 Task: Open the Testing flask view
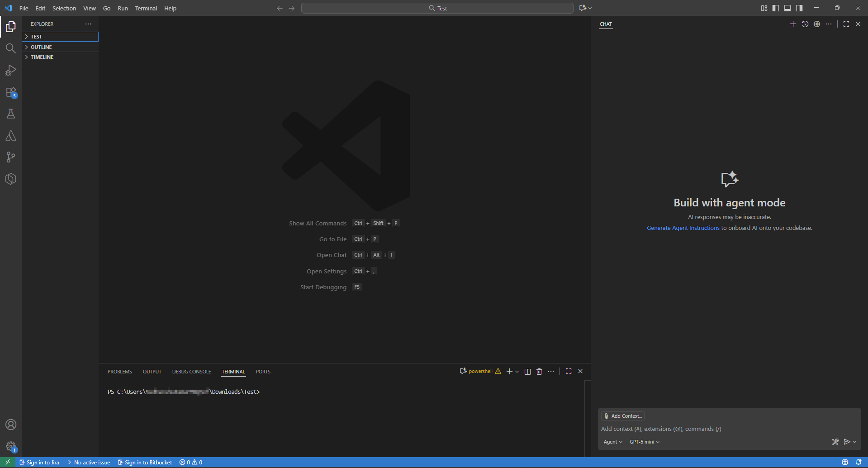click(11, 114)
